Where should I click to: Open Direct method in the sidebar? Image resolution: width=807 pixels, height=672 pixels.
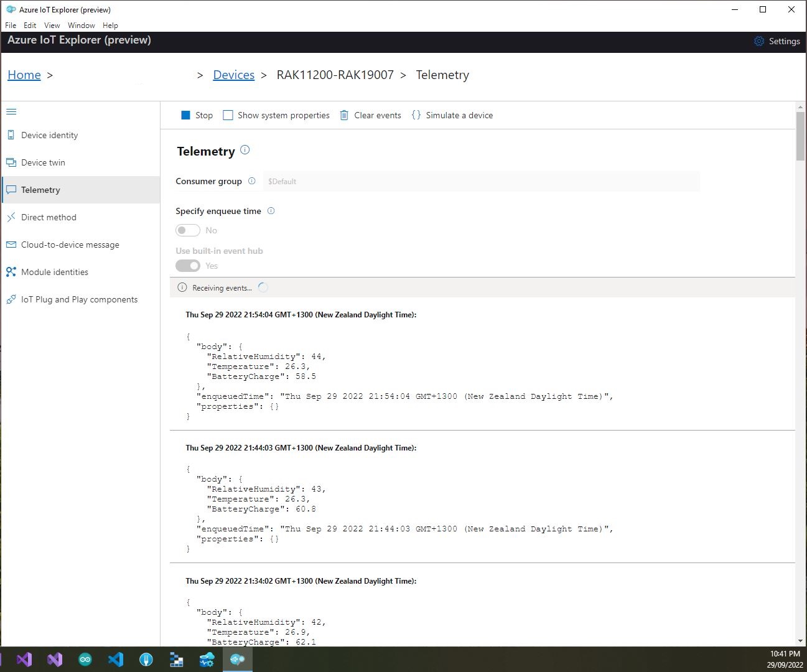click(x=49, y=217)
